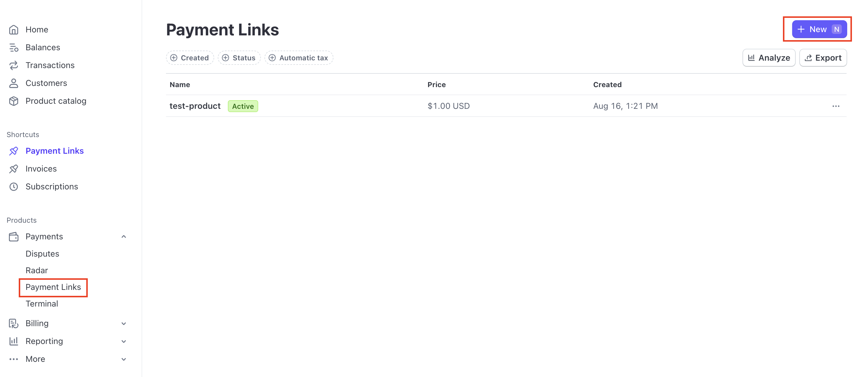Click the Transactions navigation icon
Viewport: 868px width, 377px height.
pyautogui.click(x=14, y=65)
